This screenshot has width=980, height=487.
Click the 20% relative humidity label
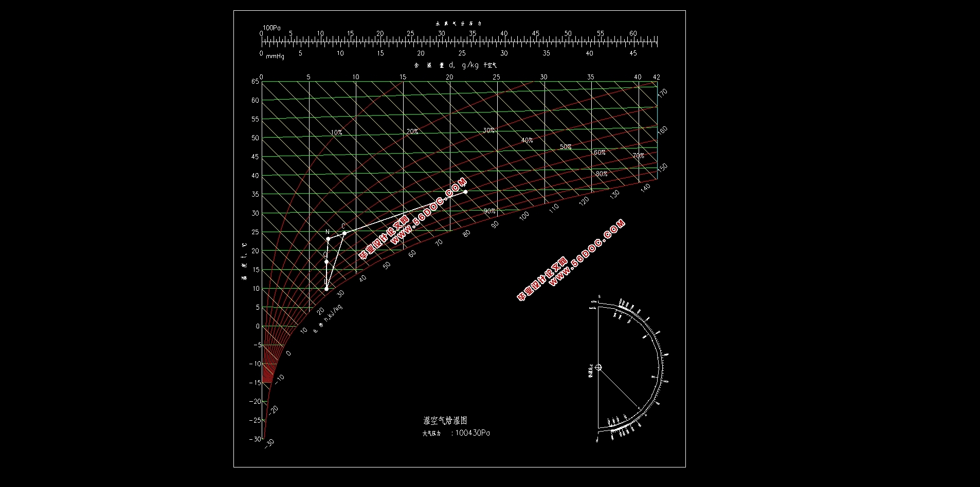click(x=412, y=132)
